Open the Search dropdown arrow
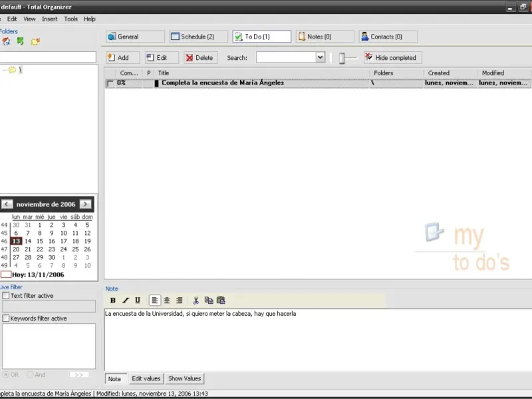 (320, 57)
